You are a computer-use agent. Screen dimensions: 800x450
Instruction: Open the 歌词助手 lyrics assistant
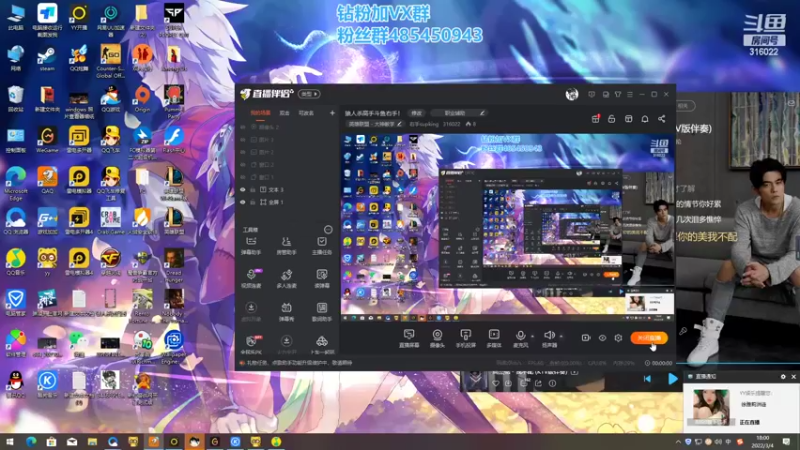tap(321, 312)
